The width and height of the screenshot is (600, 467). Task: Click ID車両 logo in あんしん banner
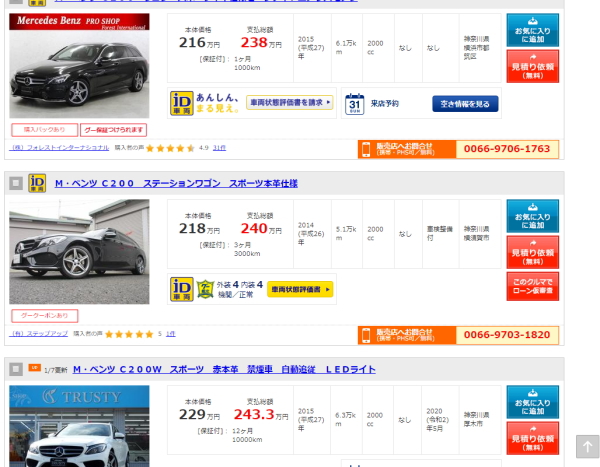tap(182, 103)
